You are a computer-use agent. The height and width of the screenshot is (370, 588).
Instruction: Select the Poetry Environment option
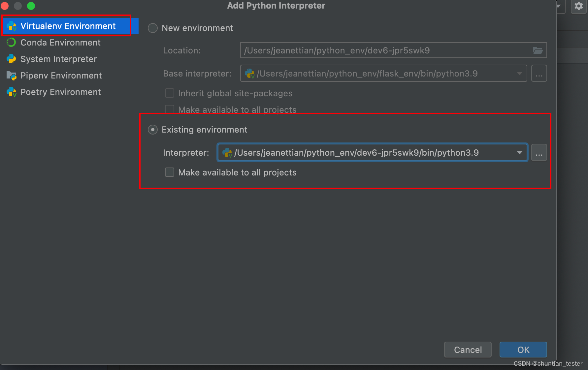(60, 92)
